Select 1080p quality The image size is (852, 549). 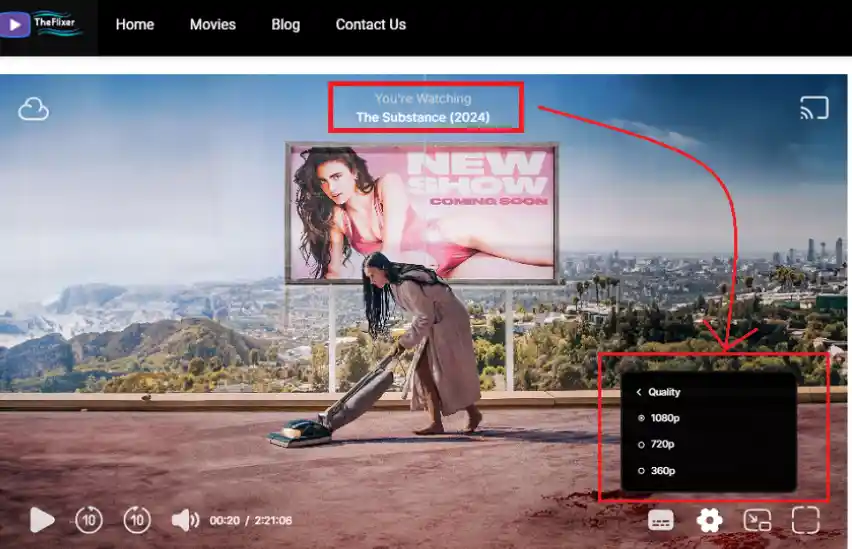(659, 418)
